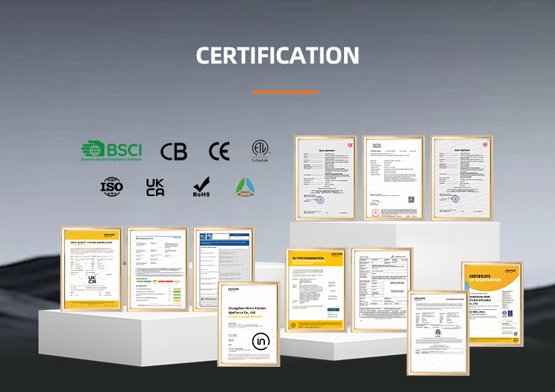
Task: Open the Test Report right of the SGS document
Action: pyautogui.click(x=462, y=178)
